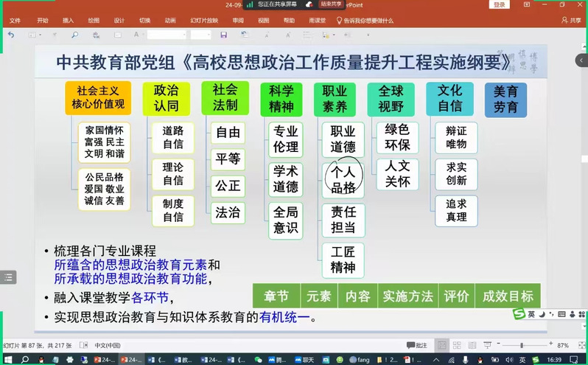
Task: Expand the font name dropdown in toolbar
Action: click(x=184, y=35)
